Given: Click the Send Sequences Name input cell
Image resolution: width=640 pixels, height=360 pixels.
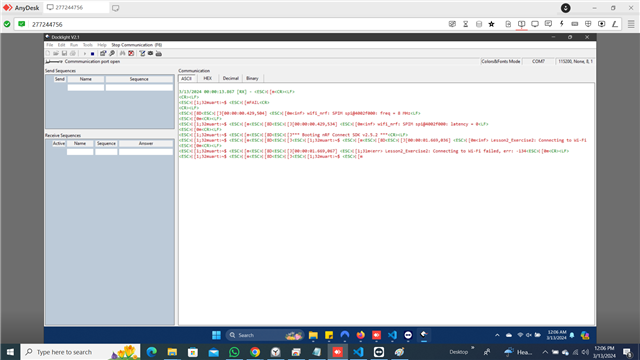Looking at the screenshot, I should [x=86, y=87].
